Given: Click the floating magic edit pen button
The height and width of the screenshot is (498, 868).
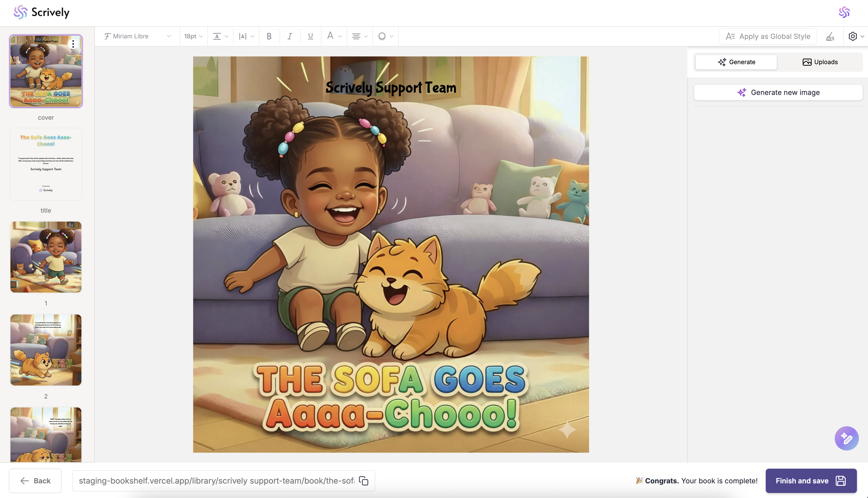Looking at the screenshot, I should 847,438.
